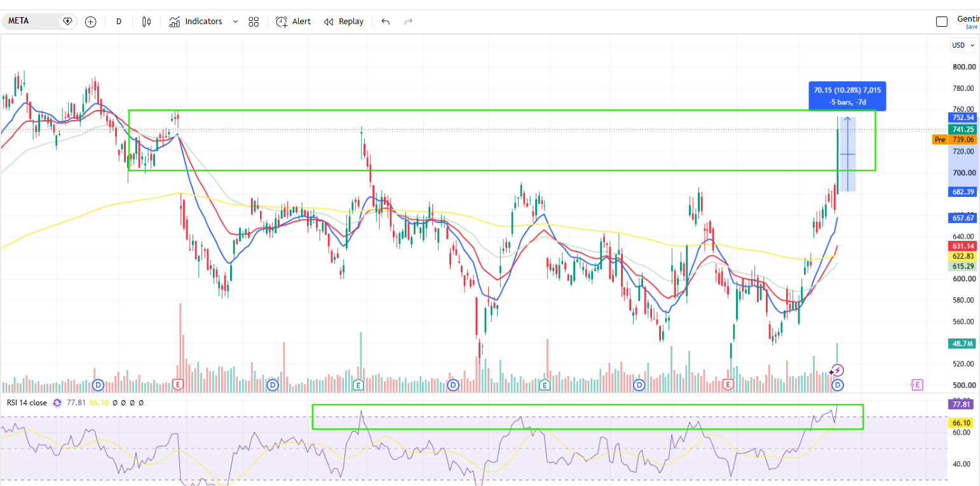Undo the last chart action
Viewport: 980px width, 486px height.
(385, 22)
